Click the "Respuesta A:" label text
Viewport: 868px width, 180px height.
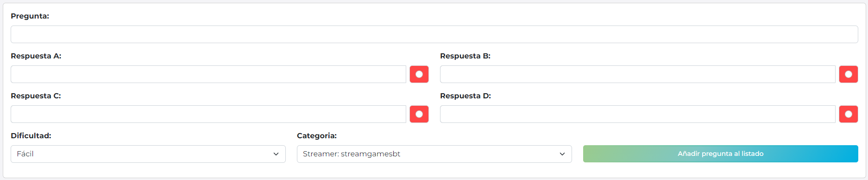tap(36, 56)
